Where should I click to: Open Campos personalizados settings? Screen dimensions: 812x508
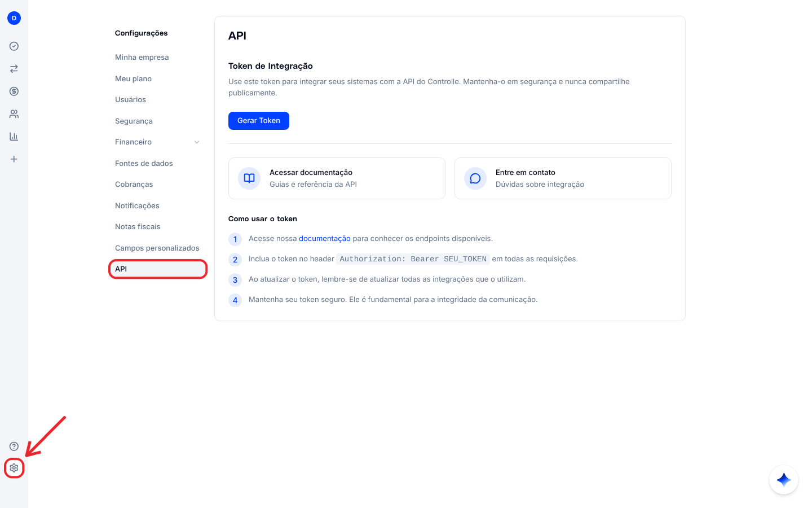(157, 248)
